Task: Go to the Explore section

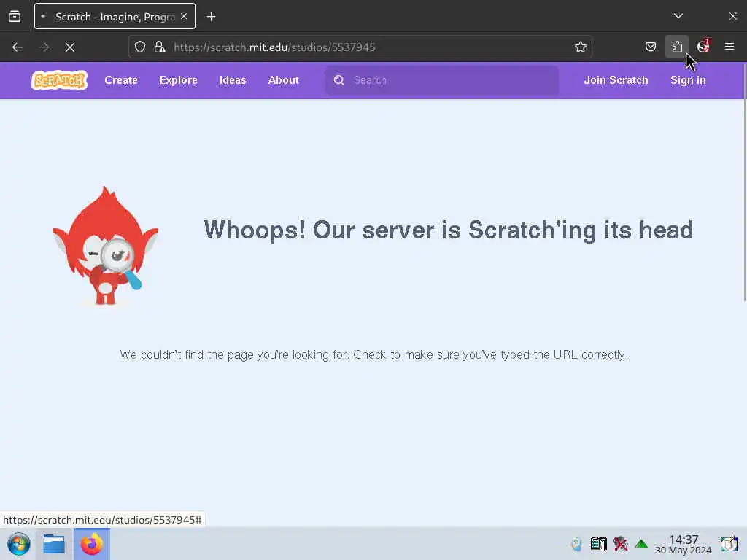Action: [178, 80]
